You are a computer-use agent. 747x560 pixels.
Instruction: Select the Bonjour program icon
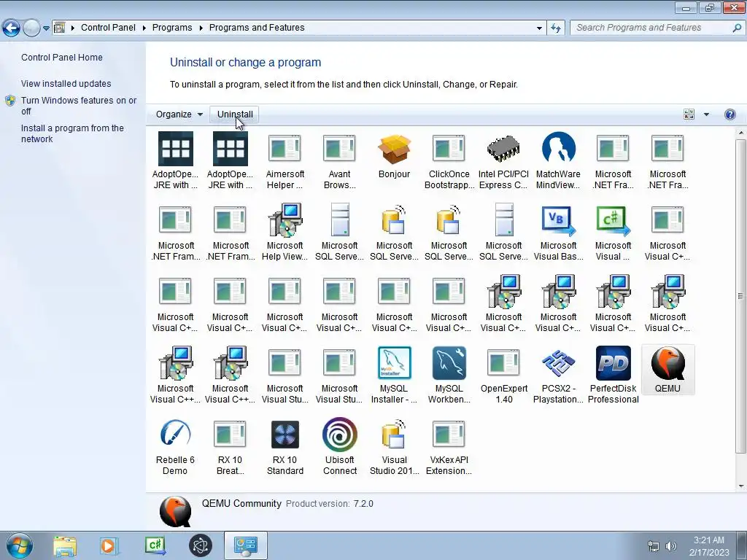click(394, 149)
